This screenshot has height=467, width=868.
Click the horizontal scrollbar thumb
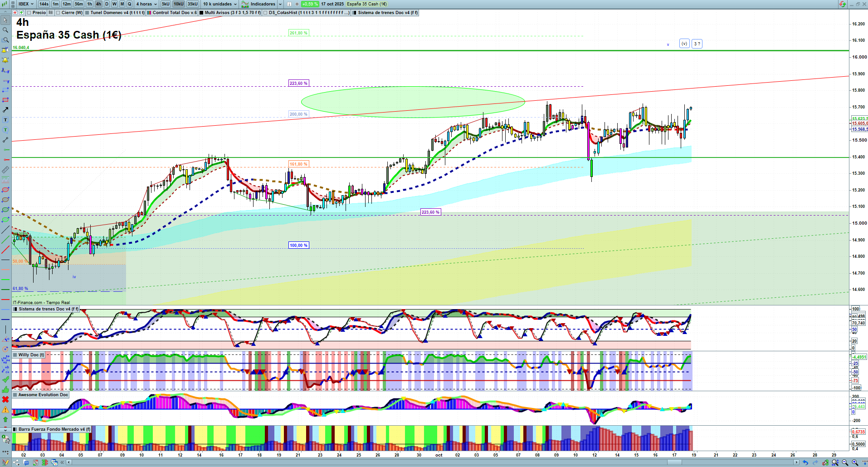pos(674,462)
